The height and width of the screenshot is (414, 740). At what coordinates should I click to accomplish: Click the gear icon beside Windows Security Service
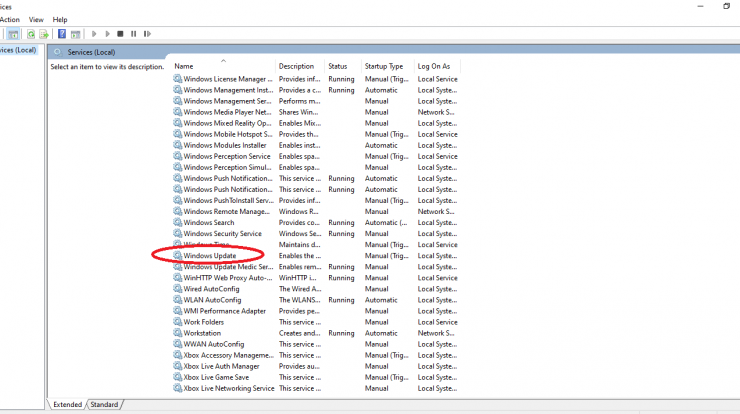coord(177,233)
